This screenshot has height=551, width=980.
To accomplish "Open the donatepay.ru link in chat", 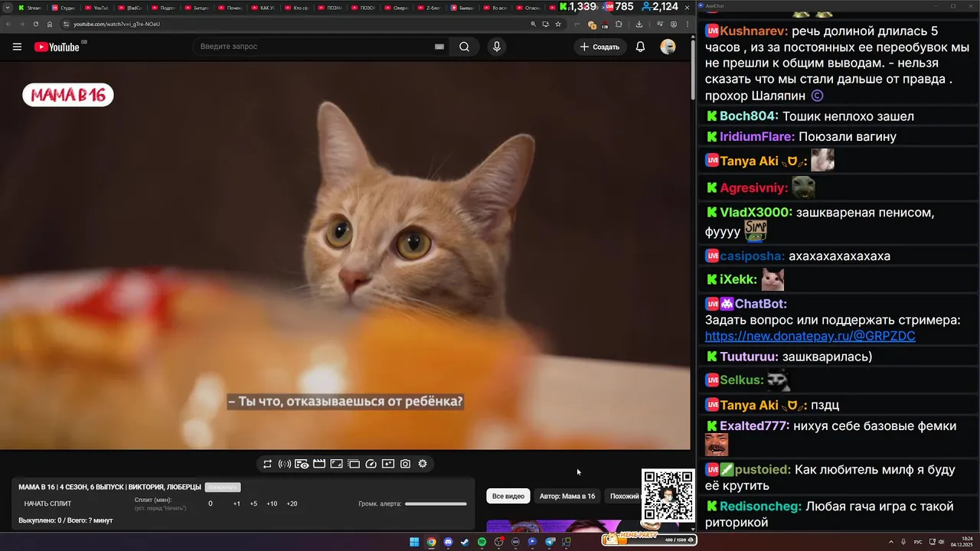I will (x=810, y=337).
